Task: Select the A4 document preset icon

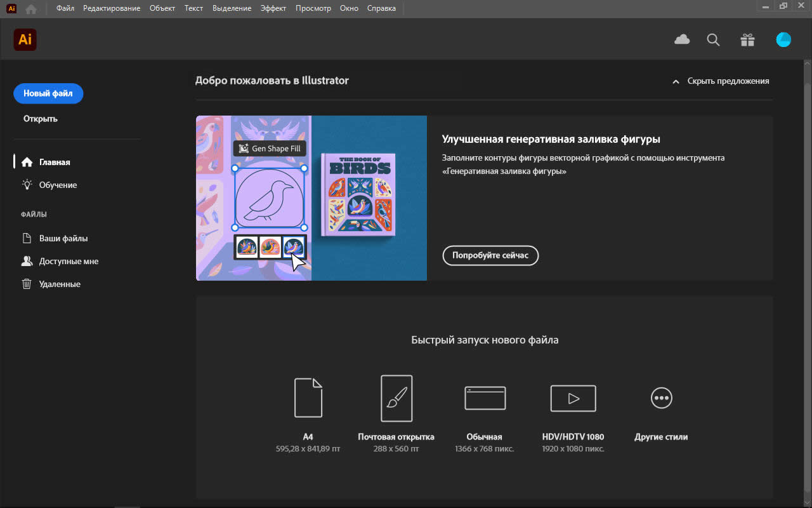Action: point(308,398)
